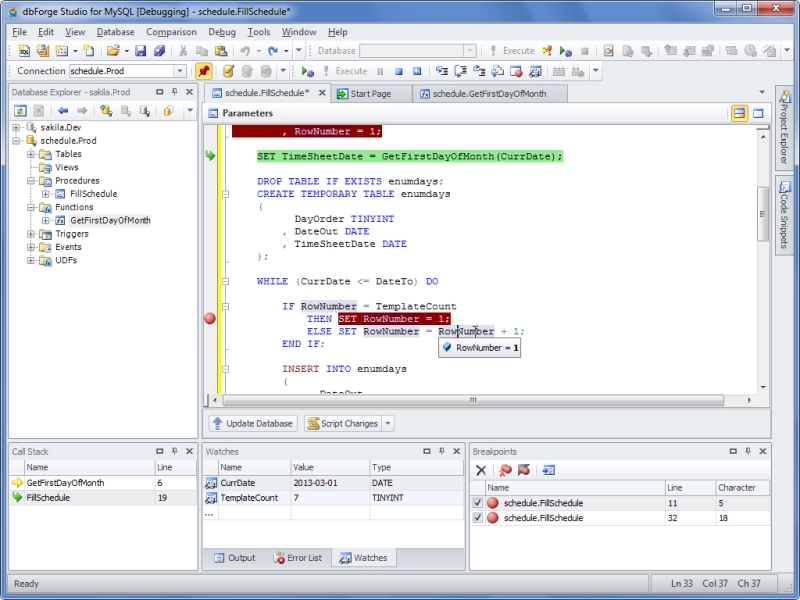
Task: Click the Go To Source Code icon in Breakpoints
Action: (x=548, y=470)
